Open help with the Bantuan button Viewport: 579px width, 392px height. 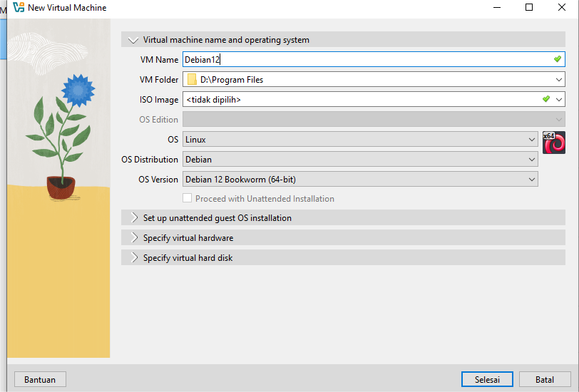pyautogui.click(x=40, y=379)
